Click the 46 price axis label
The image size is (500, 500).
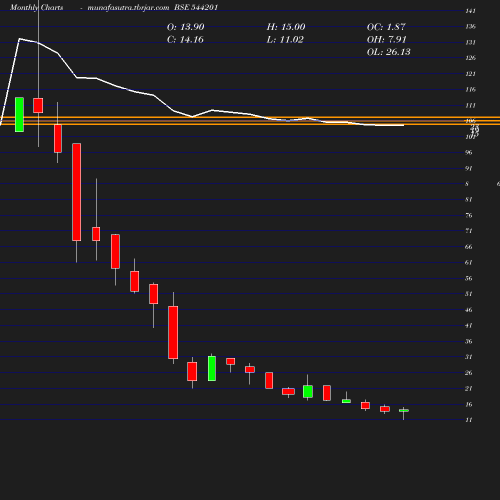[469, 310]
